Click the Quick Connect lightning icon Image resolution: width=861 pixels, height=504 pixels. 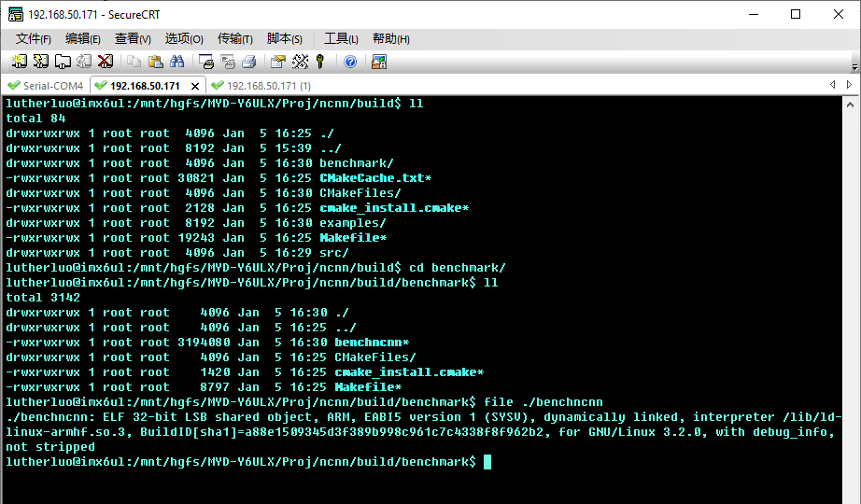(40, 62)
